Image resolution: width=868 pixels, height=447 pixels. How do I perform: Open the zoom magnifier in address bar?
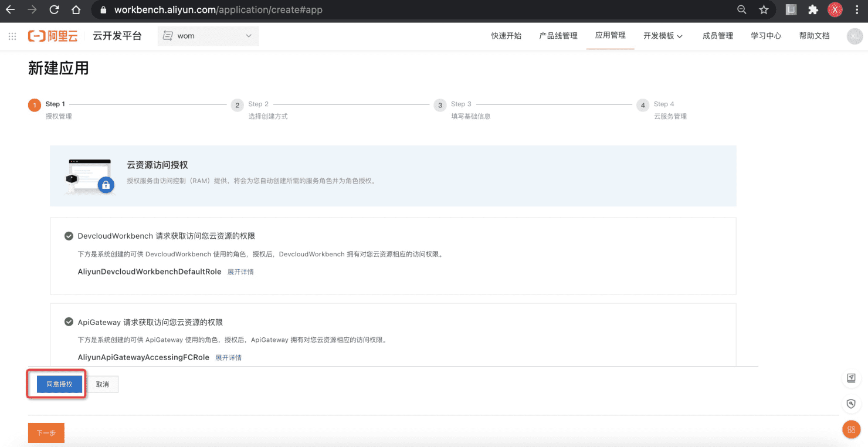[742, 9]
